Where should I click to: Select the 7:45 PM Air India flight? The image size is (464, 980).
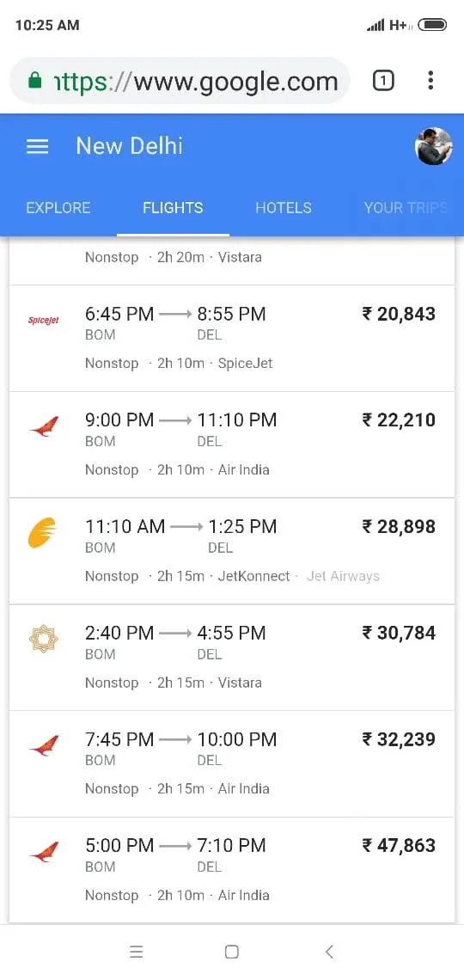click(232, 763)
